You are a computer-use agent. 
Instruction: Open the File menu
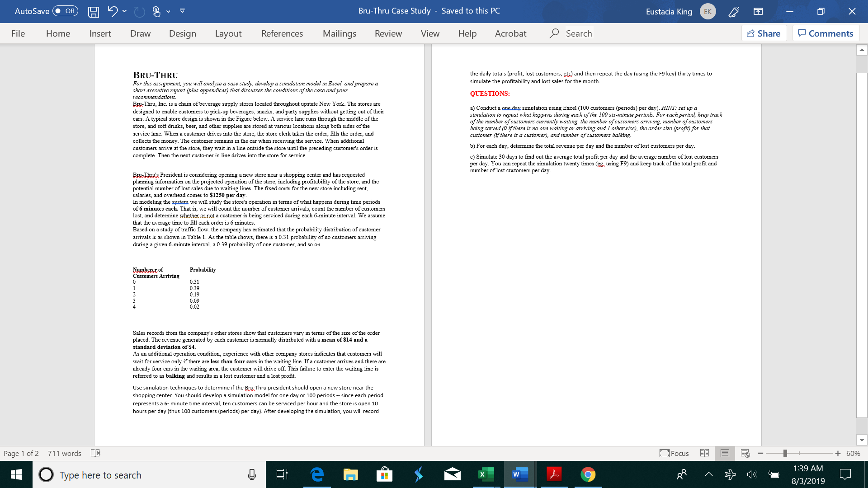pos(18,33)
